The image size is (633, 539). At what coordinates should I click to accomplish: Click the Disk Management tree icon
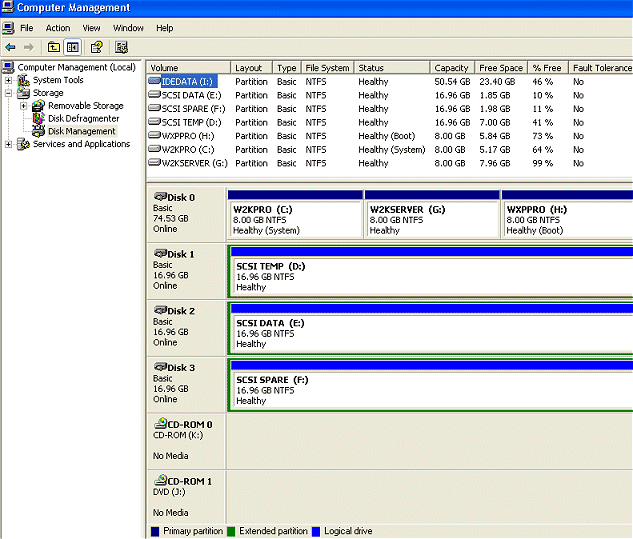tap(38, 131)
